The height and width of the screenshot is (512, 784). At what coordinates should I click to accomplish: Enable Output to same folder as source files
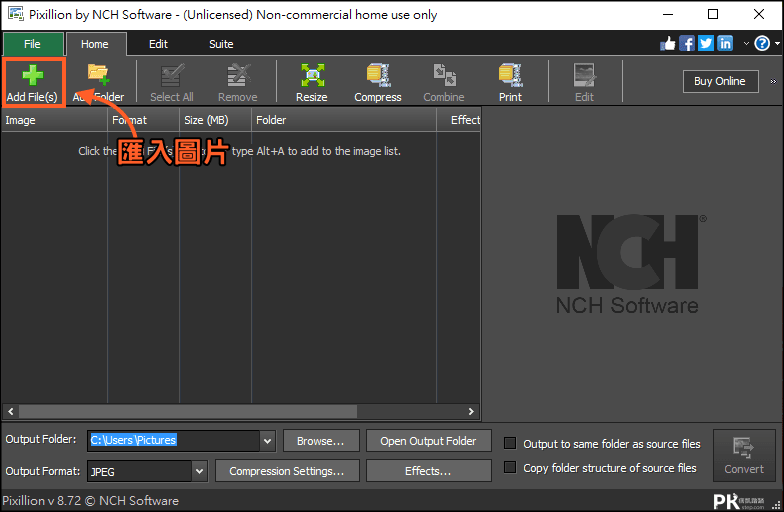click(x=510, y=443)
